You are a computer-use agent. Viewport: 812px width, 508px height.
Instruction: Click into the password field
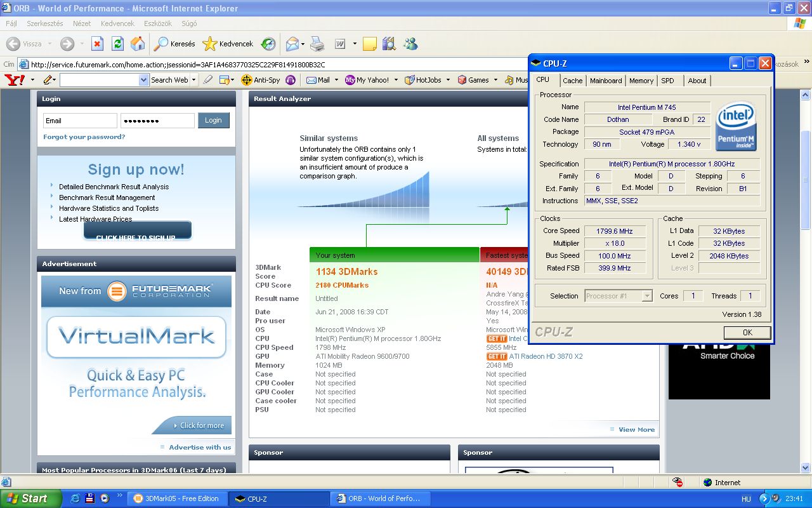[157, 121]
